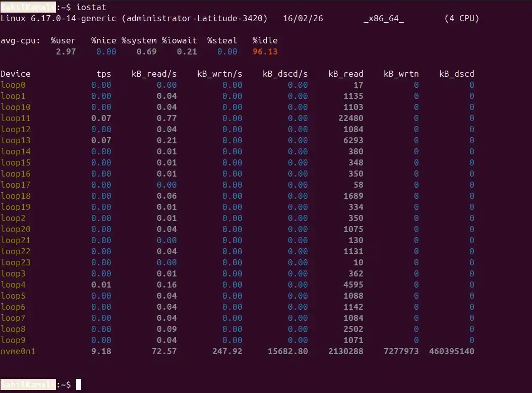Select the date 16/02/26
The width and height of the screenshot is (532, 393).
coord(303,18)
